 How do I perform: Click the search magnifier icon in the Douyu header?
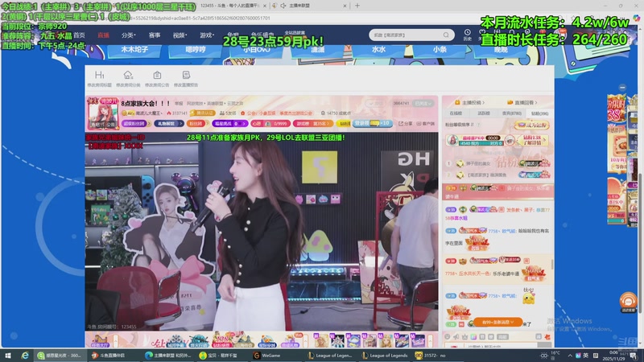(446, 35)
